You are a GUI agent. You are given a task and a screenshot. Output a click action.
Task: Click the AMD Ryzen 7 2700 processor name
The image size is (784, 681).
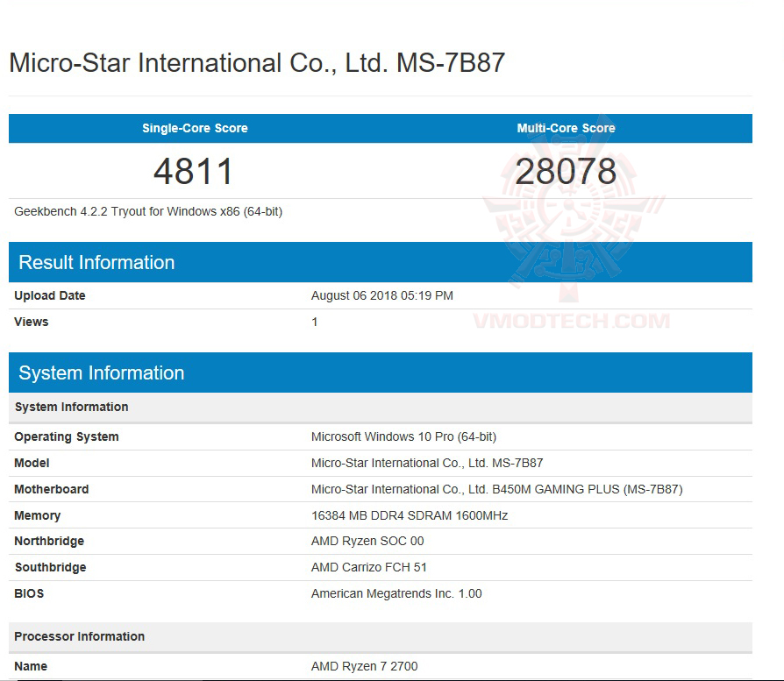[365, 666]
